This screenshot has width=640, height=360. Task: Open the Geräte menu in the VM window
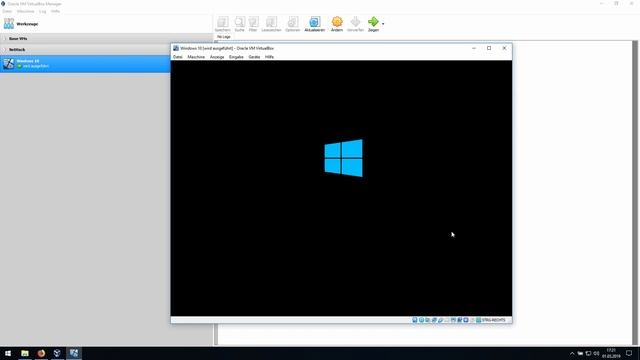pyautogui.click(x=254, y=57)
